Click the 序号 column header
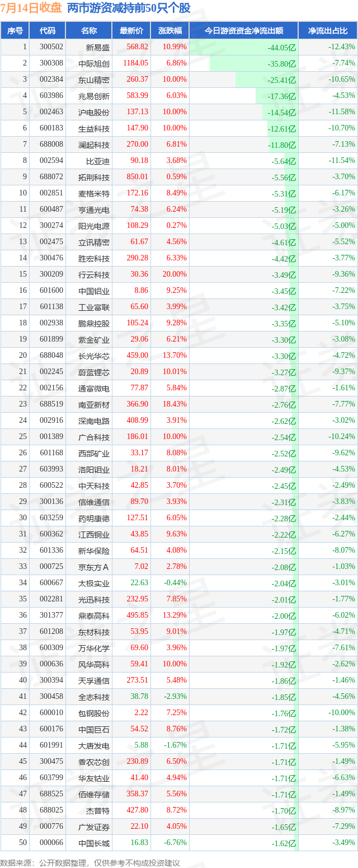 click(x=15, y=31)
